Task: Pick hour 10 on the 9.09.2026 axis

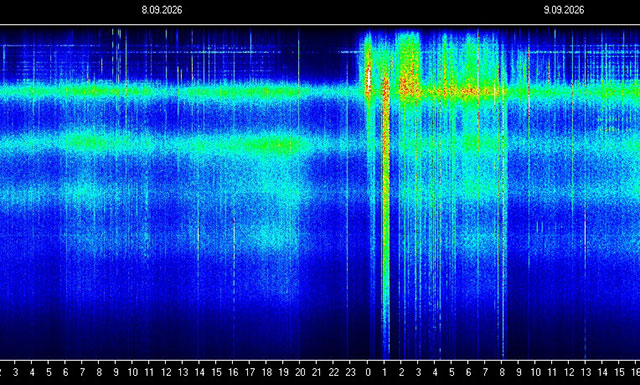Action: pyautogui.click(x=536, y=372)
